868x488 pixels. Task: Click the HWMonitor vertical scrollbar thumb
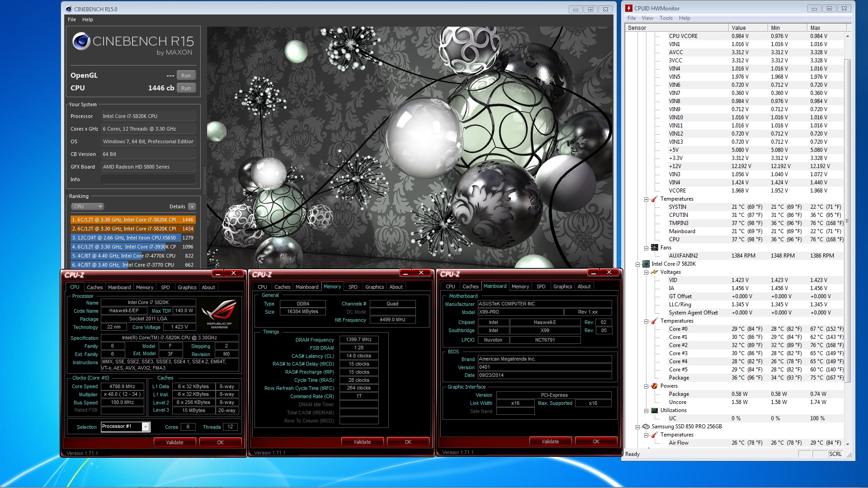click(x=847, y=221)
